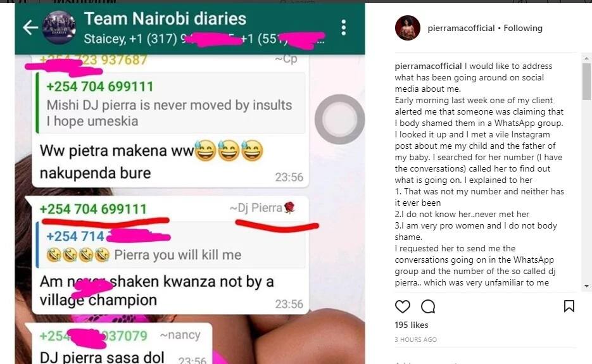View the 195 likes list

[412, 325]
